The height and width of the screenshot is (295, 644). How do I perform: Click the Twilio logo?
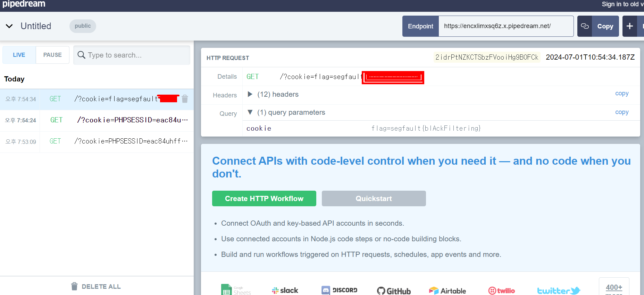pyautogui.click(x=502, y=291)
